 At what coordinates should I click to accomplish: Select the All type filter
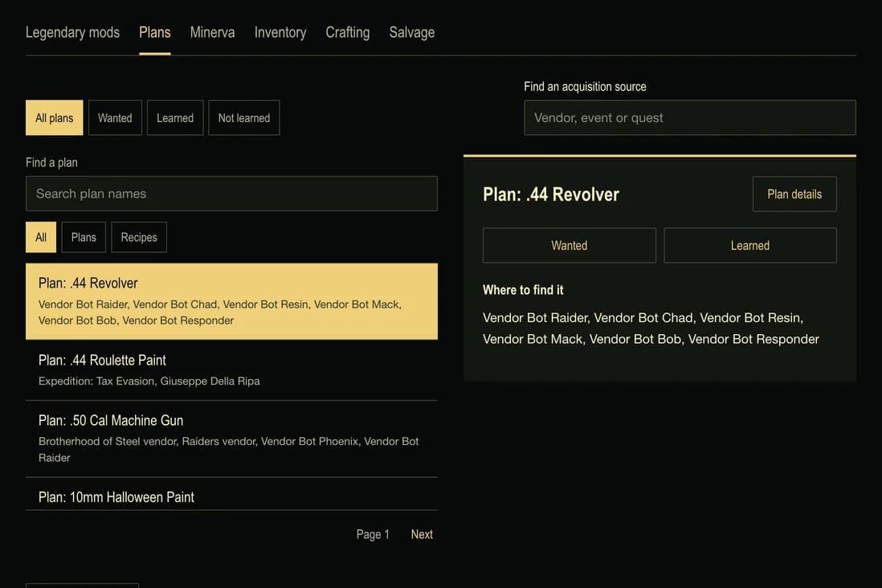tap(41, 237)
